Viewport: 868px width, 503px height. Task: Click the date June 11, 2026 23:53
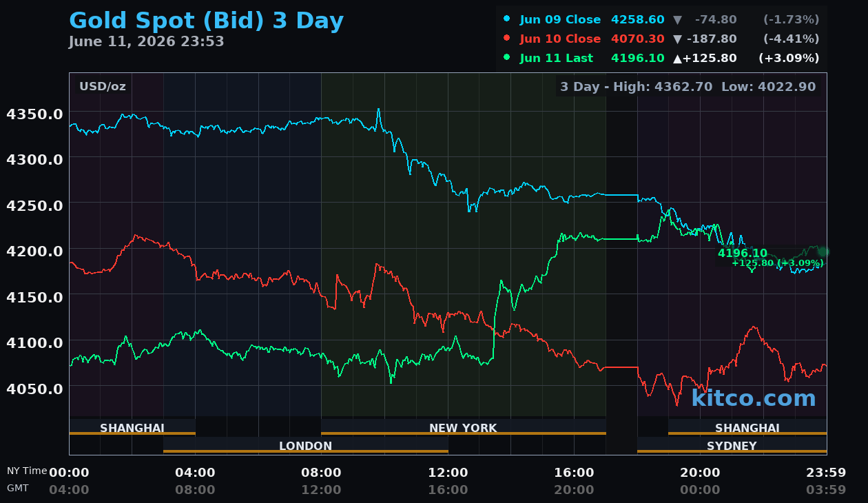(146, 42)
